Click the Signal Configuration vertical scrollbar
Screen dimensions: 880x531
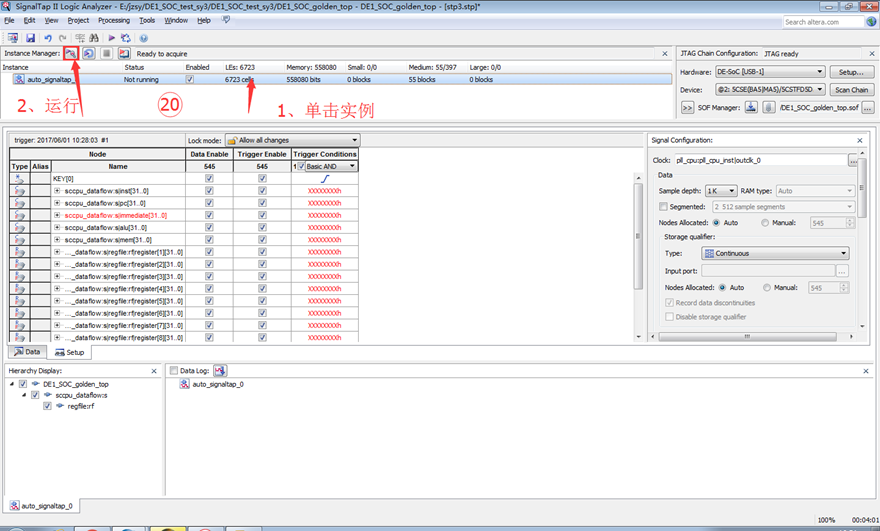[862, 188]
